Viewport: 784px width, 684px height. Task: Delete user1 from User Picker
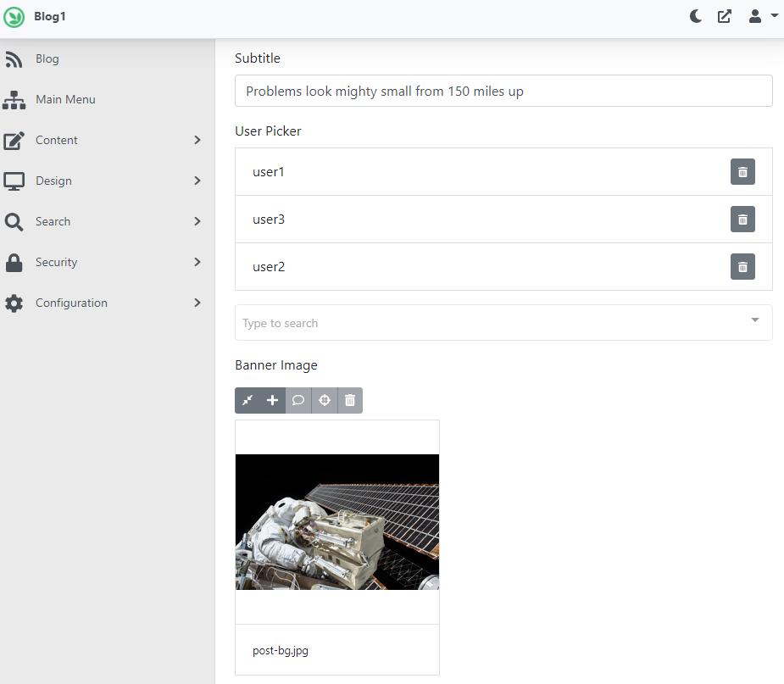pyautogui.click(x=742, y=171)
